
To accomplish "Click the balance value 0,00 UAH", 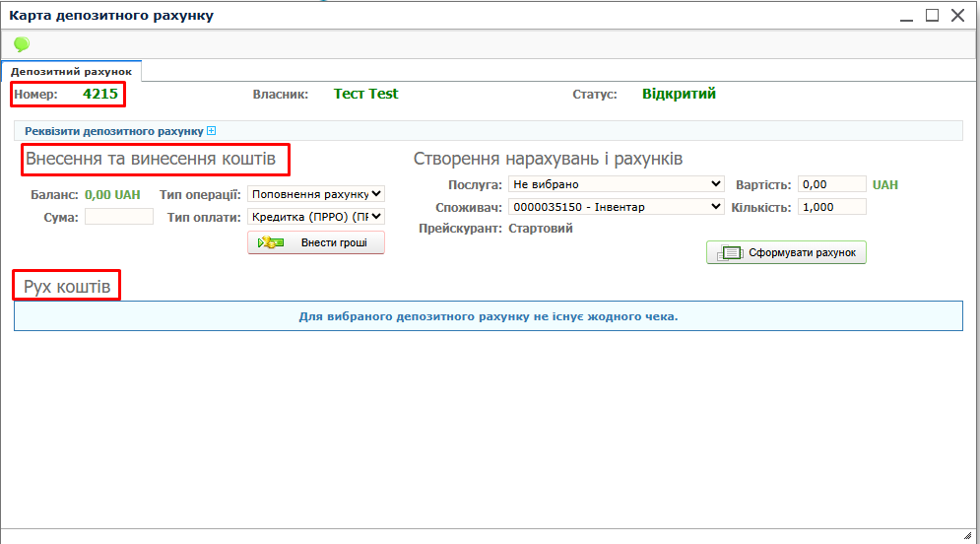I will click(x=112, y=195).
